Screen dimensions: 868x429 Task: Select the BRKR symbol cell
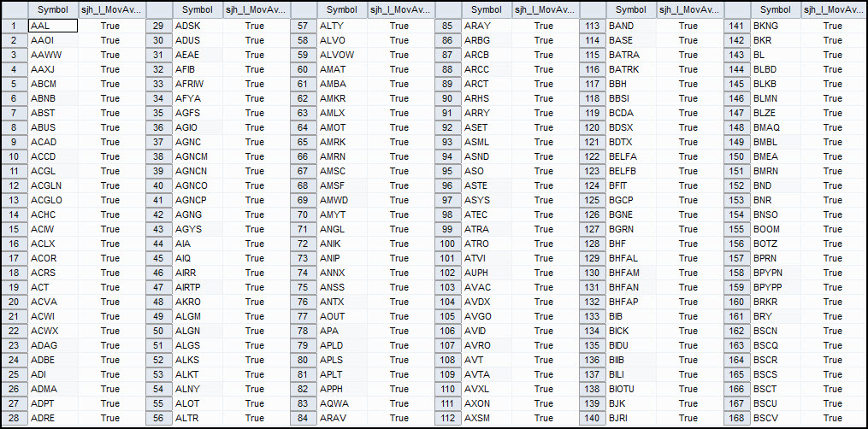(776, 302)
